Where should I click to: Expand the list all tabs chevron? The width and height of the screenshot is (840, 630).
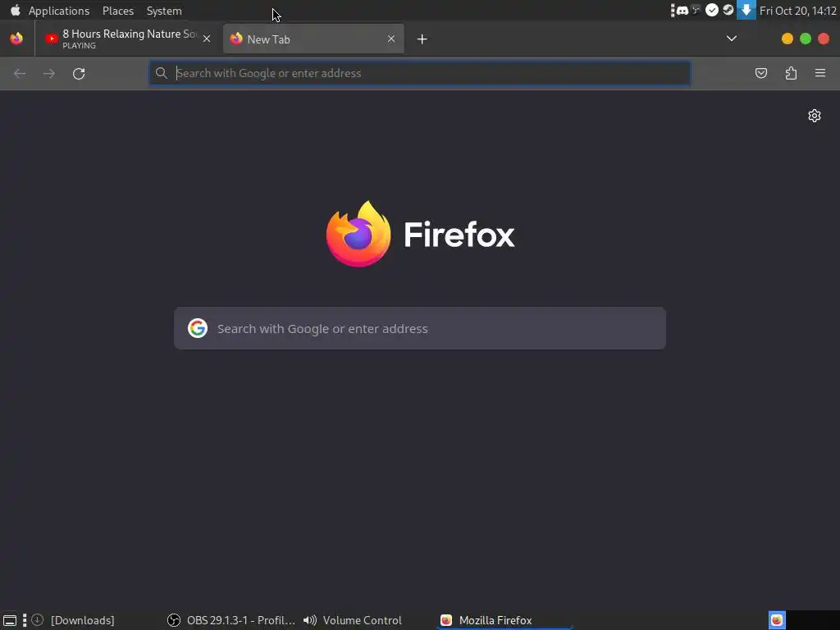(x=731, y=39)
